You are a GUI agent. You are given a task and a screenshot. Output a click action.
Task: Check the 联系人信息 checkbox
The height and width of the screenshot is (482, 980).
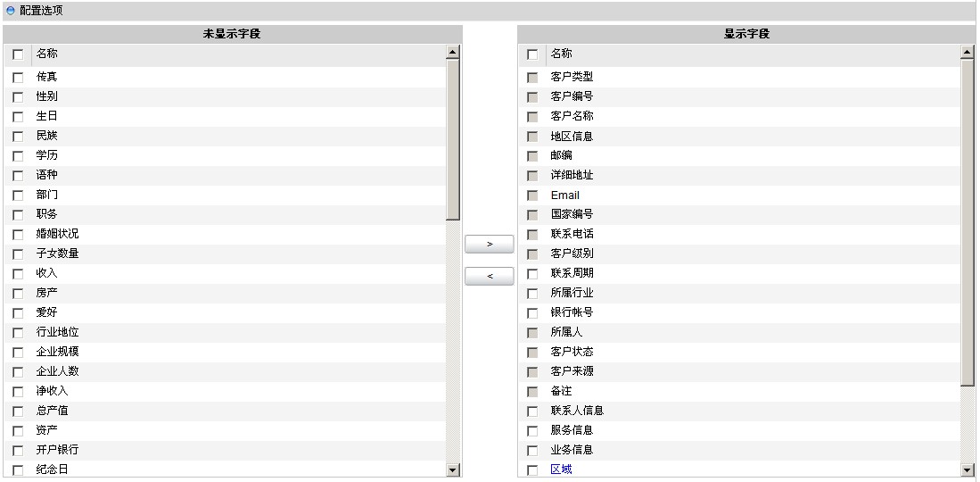click(531, 411)
